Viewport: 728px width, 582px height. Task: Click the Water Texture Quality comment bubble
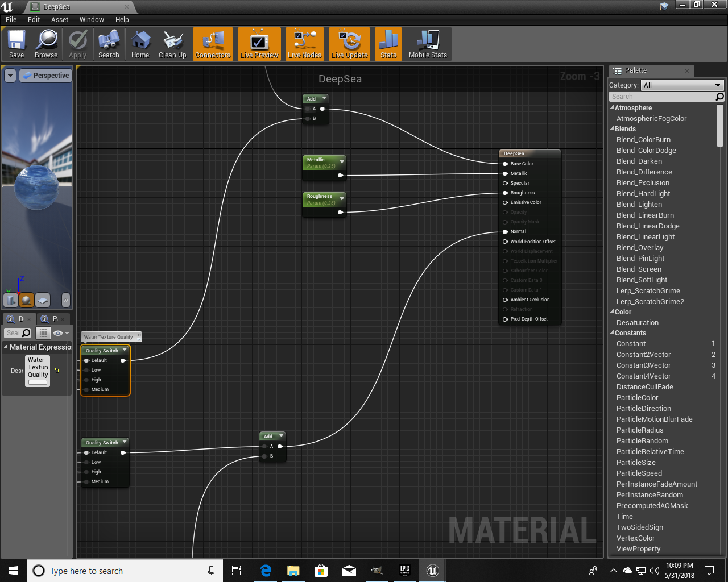(x=111, y=337)
